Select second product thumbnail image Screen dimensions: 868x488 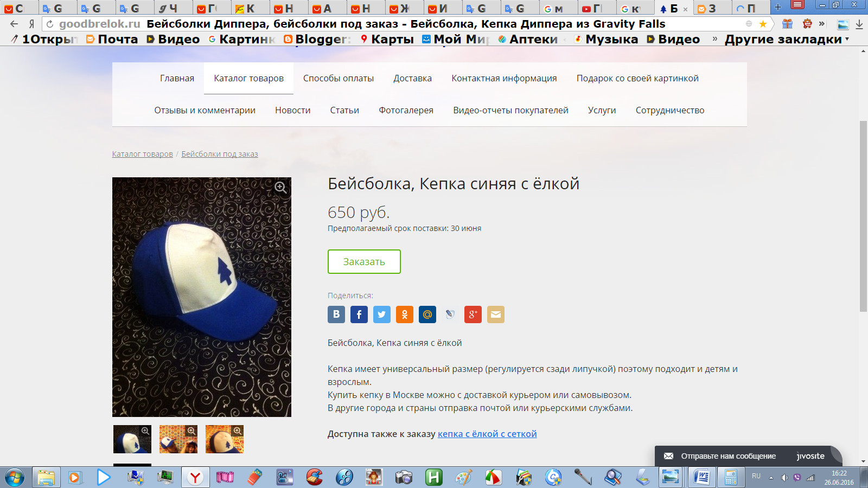(178, 439)
